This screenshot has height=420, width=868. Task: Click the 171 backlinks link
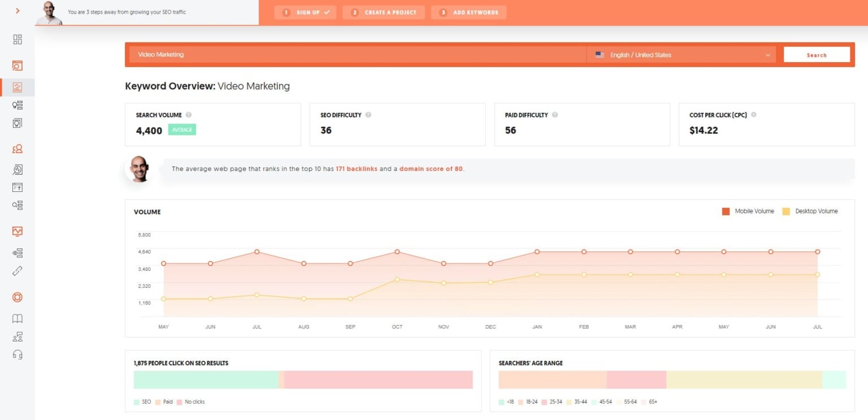356,169
